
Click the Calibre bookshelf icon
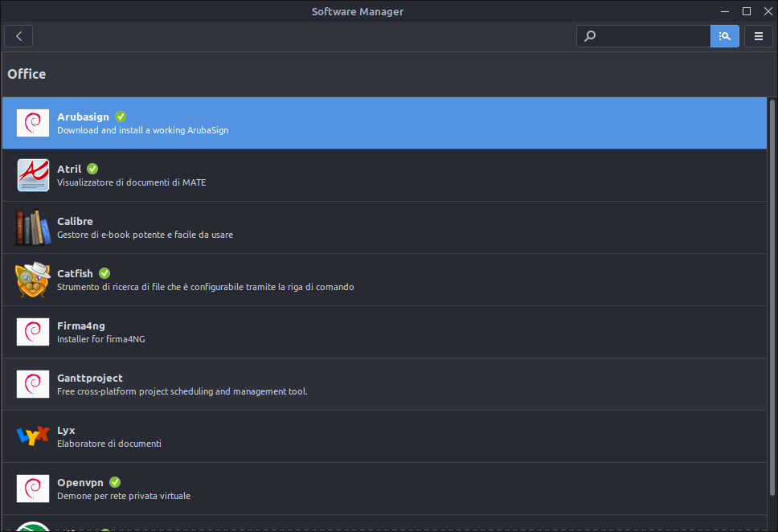[x=33, y=227]
